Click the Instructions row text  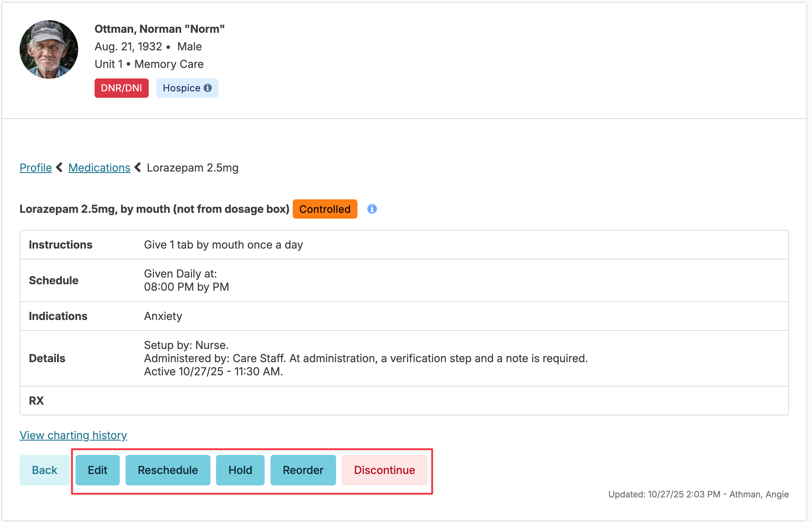[223, 245]
